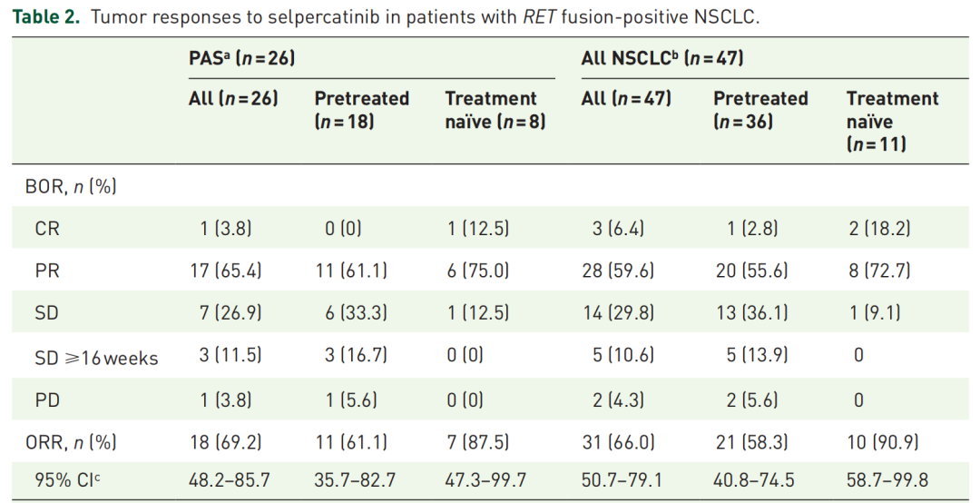The height and width of the screenshot is (503, 980).
Task: Click the Treatment naïve (n=8) column header
Action: [495, 109]
